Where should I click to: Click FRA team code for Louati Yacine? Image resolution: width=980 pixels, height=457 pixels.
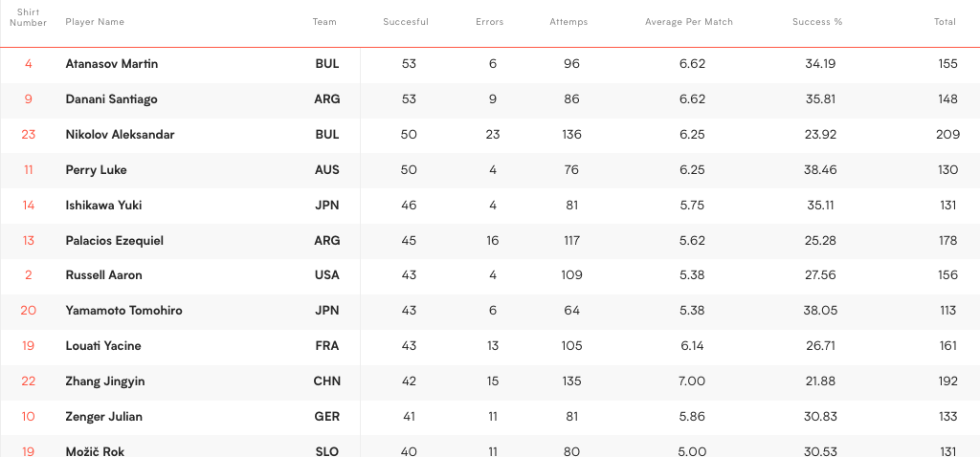tap(327, 346)
